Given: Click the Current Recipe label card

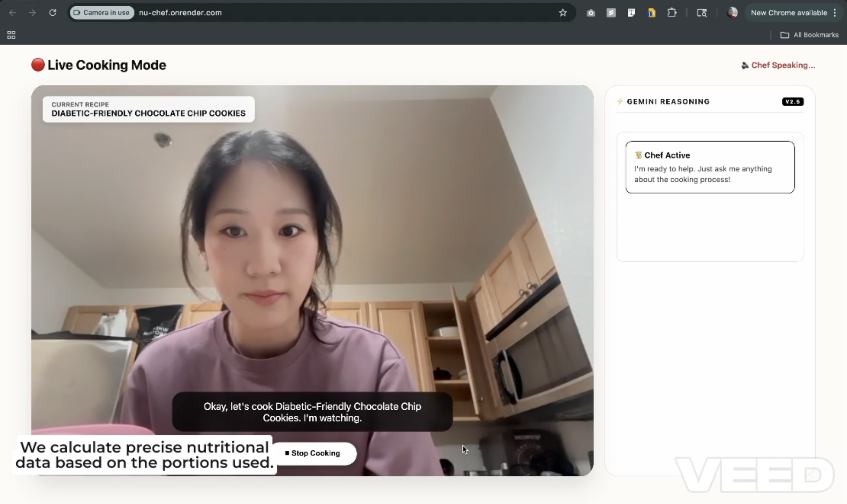Looking at the screenshot, I should click(148, 109).
